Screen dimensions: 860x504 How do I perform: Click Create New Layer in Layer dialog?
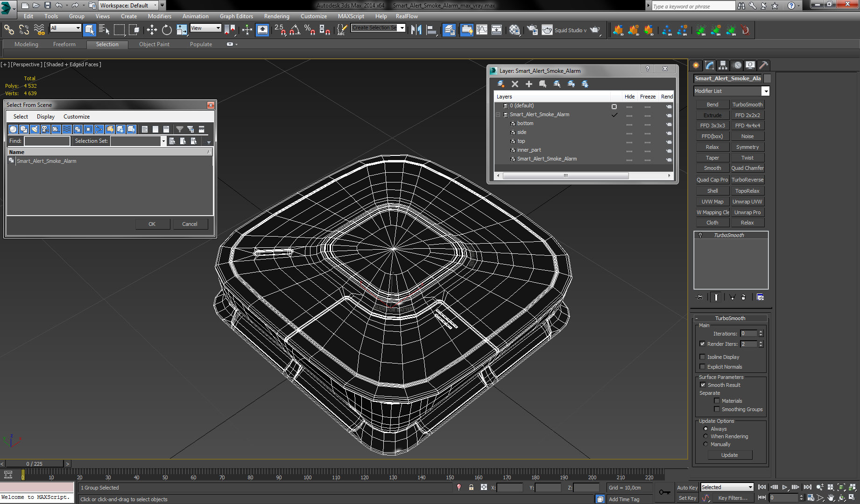[x=500, y=84]
